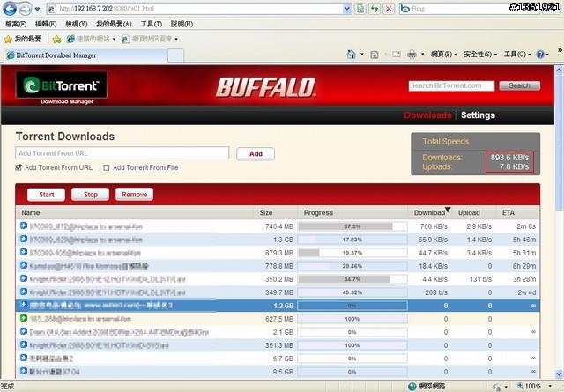This screenshot has height=392, width=564.
Task: Click the 19.37% progress bar
Action: click(x=352, y=253)
